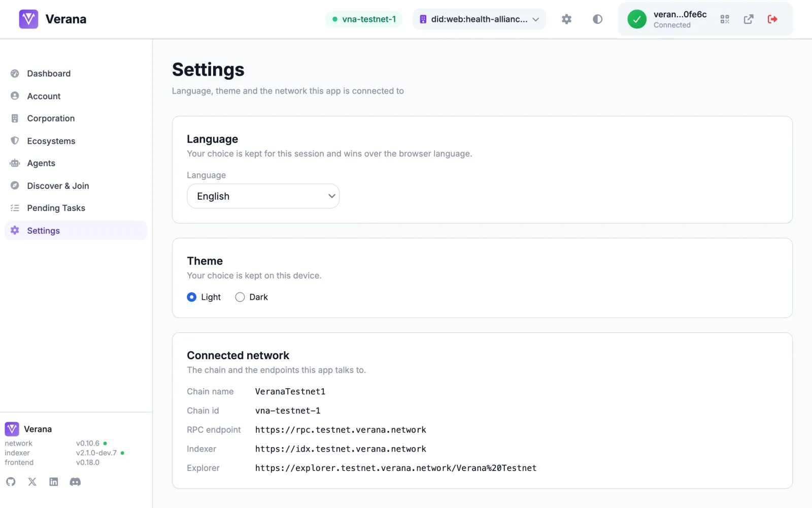Navigate to Corporation page
812x508 pixels.
coord(76,118)
